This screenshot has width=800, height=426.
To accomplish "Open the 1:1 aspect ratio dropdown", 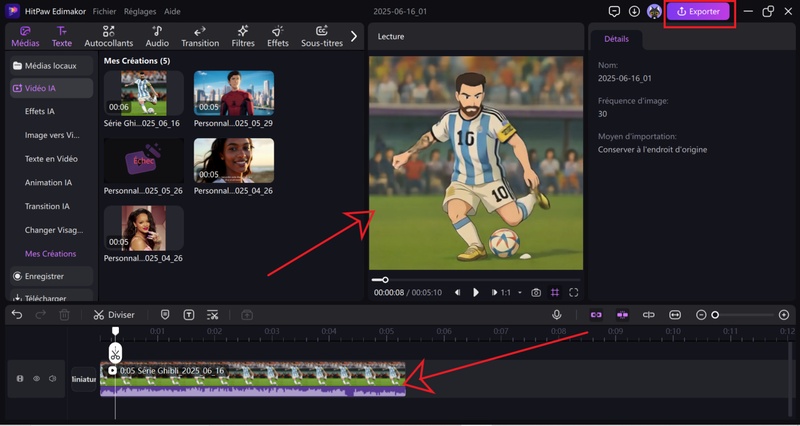I will pyautogui.click(x=512, y=292).
